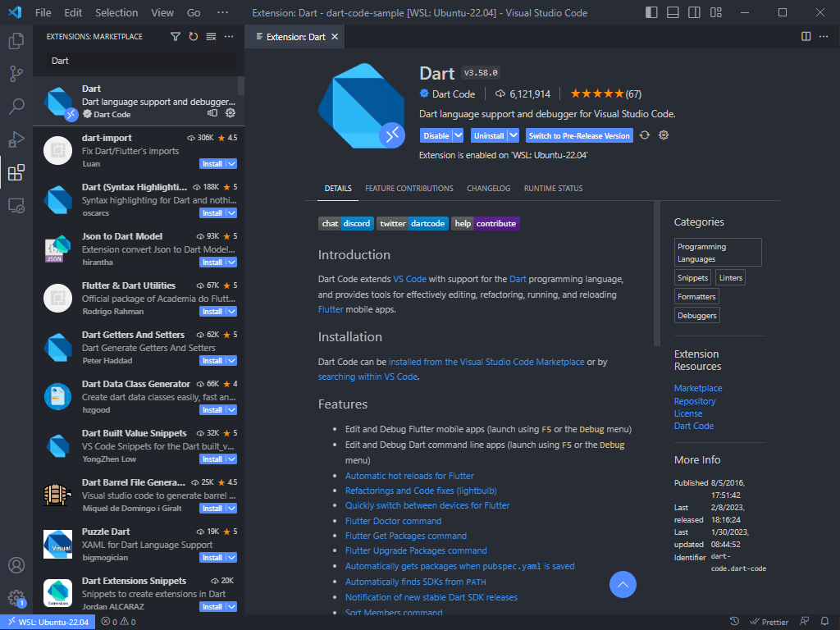Switch to Changelog tab
The width and height of the screenshot is (840, 630).
(x=489, y=188)
